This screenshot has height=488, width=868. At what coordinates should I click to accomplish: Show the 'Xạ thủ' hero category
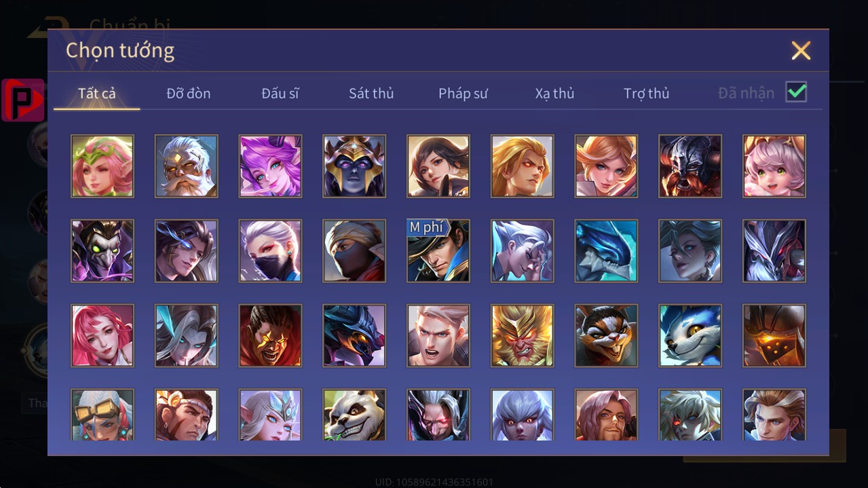tap(554, 94)
